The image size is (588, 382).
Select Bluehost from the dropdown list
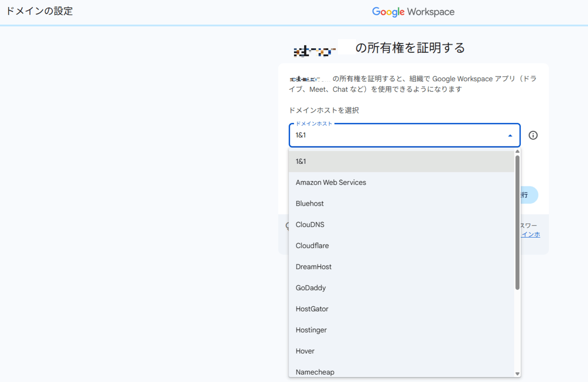tap(401, 204)
